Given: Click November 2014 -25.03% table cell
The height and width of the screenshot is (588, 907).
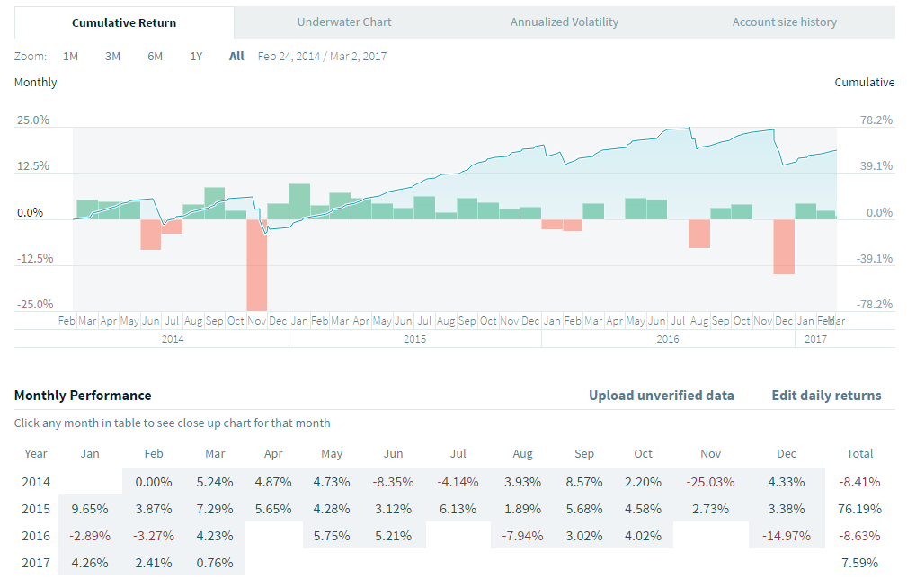Looking at the screenshot, I should (x=710, y=482).
